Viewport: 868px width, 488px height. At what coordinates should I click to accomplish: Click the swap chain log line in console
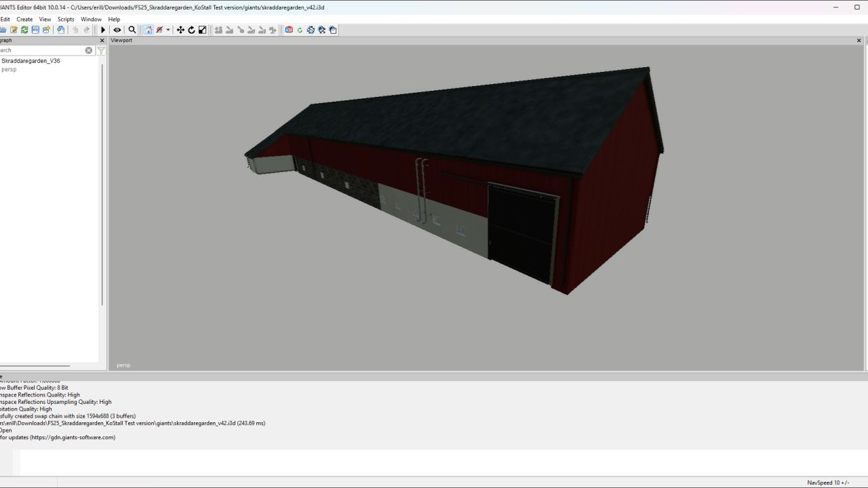pos(68,416)
